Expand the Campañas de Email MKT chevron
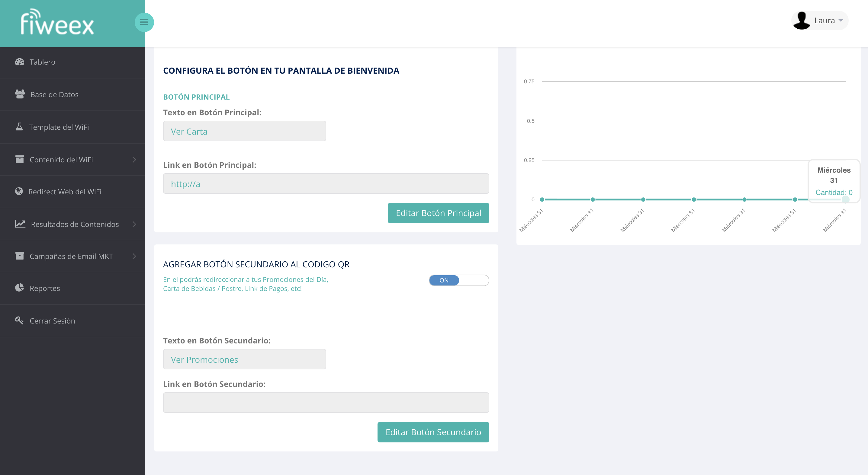The image size is (868, 475). [x=134, y=256]
